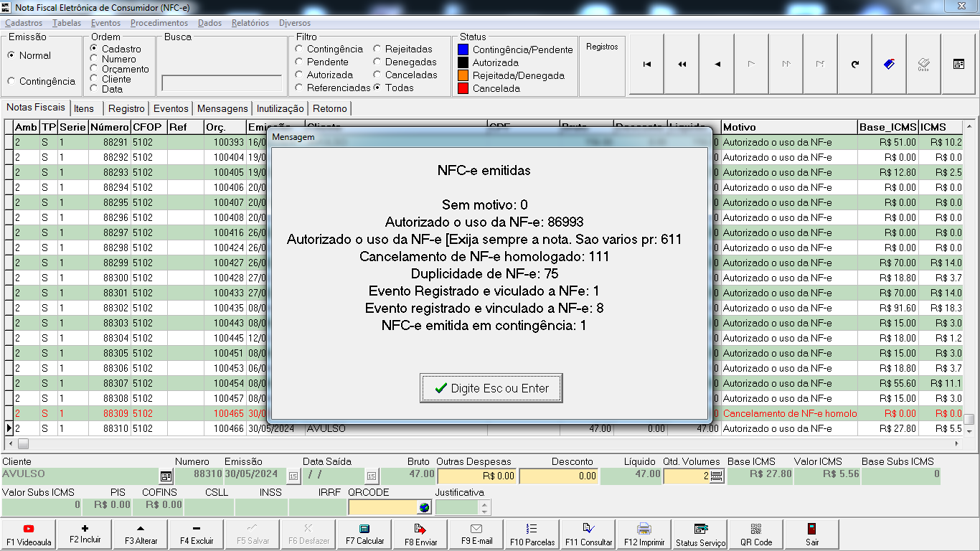This screenshot has height=551, width=980.
Task: Select the Contingência emission radio button
Action: tap(11, 82)
